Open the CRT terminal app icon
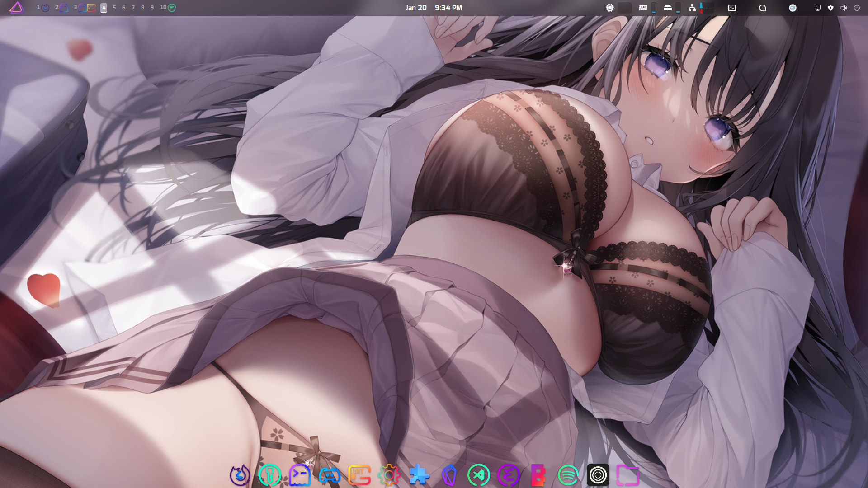This screenshot has height=488, width=868. (x=359, y=475)
